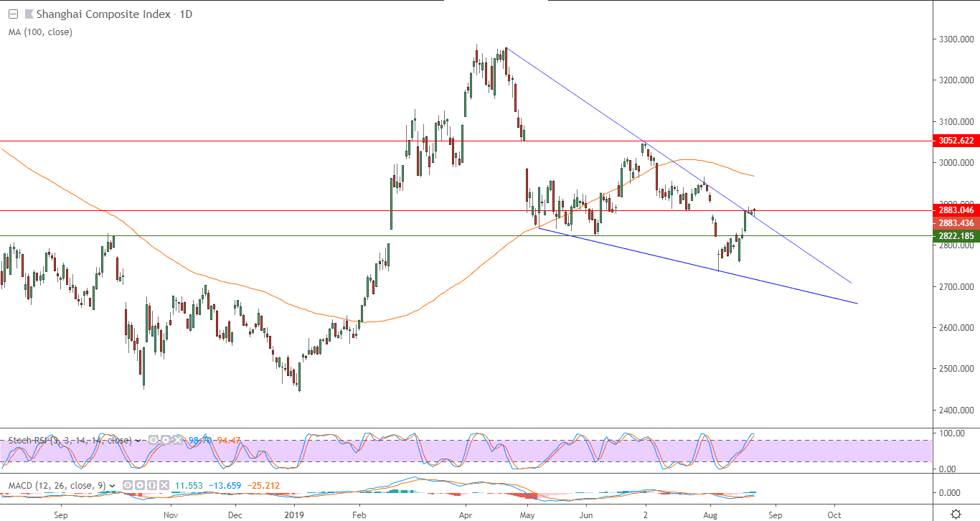Click MACD value -13.659
The width and height of the screenshot is (980, 521).
226,486
